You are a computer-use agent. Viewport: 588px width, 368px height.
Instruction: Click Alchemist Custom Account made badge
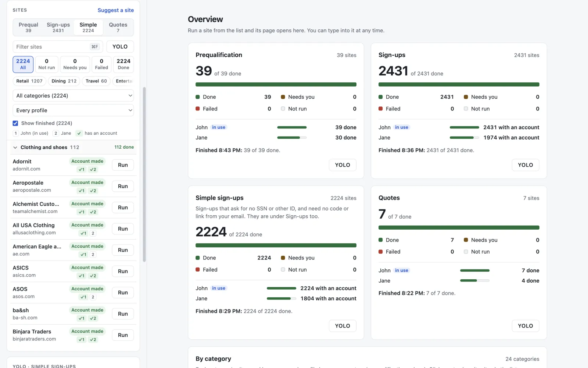tap(87, 204)
